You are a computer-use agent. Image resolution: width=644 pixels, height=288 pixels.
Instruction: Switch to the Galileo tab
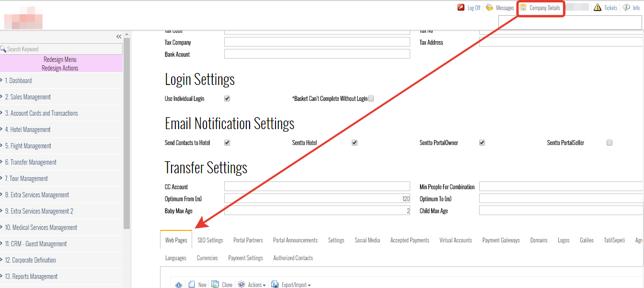(586, 240)
